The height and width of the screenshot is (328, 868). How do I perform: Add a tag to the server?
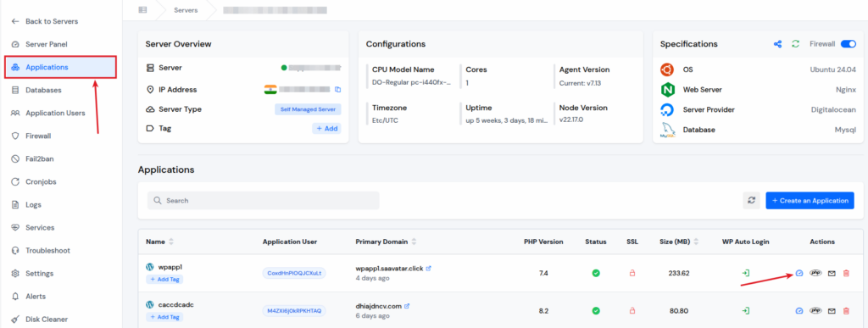click(326, 128)
